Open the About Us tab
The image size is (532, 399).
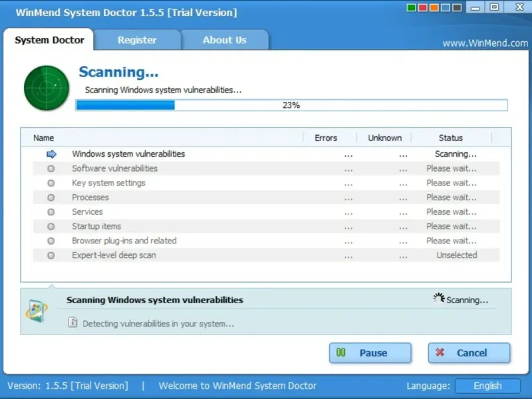pos(225,40)
